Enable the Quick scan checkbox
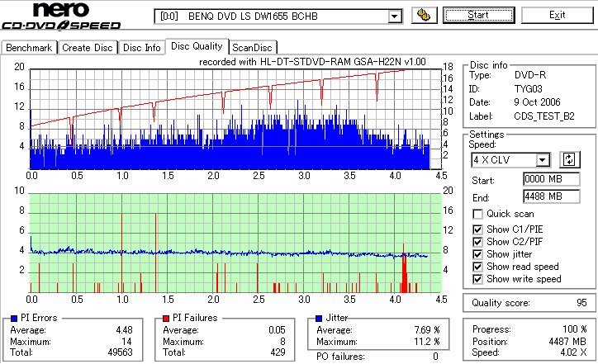The width and height of the screenshot is (598, 364). point(477,214)
